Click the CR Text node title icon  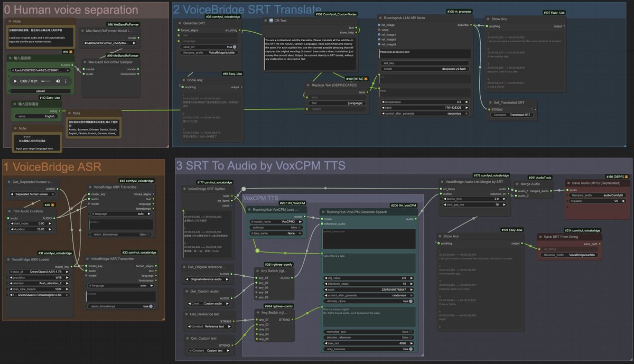point(270,21)
